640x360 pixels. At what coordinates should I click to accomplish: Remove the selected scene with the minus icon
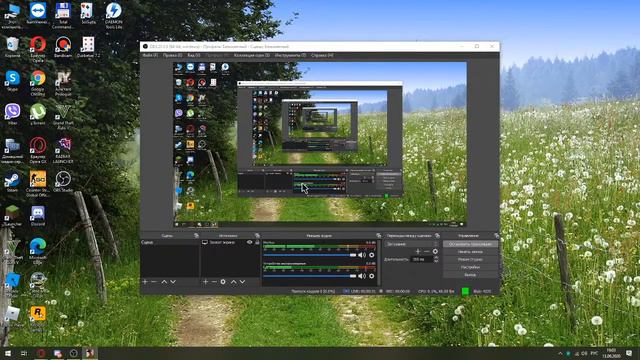click(154, 282)
